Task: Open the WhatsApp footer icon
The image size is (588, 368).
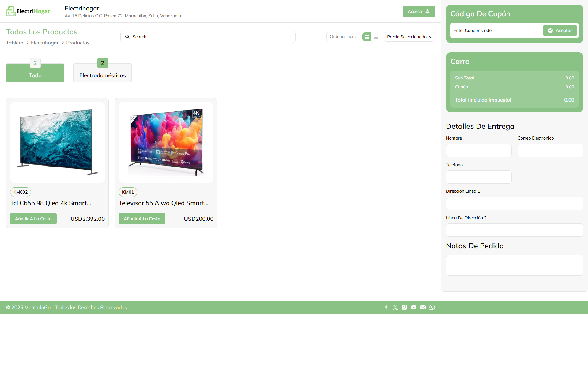Action: click(432, 307)
